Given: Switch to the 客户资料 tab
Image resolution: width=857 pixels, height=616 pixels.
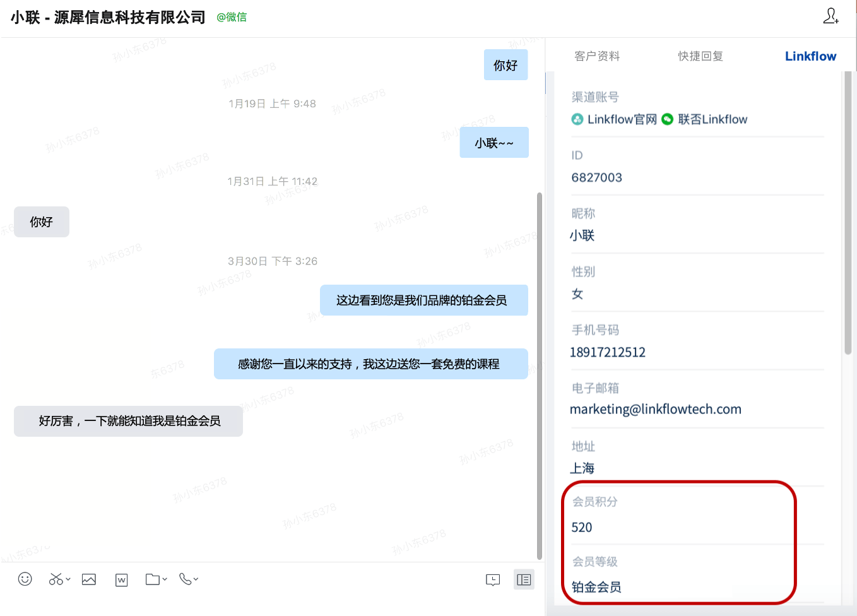Looking at the screenshot, I should tap(597, 56).
